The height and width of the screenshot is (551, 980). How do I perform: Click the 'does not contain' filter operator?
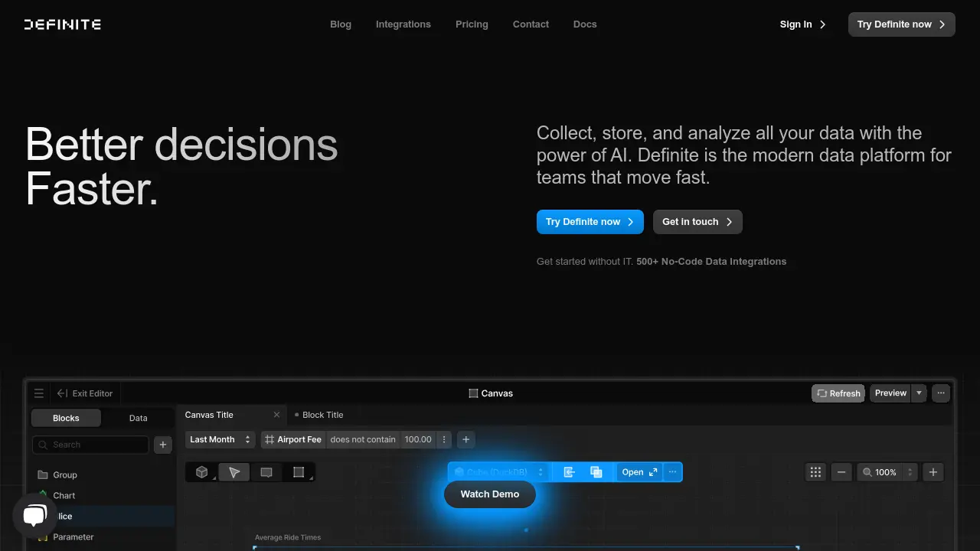[x=363, y=439]
